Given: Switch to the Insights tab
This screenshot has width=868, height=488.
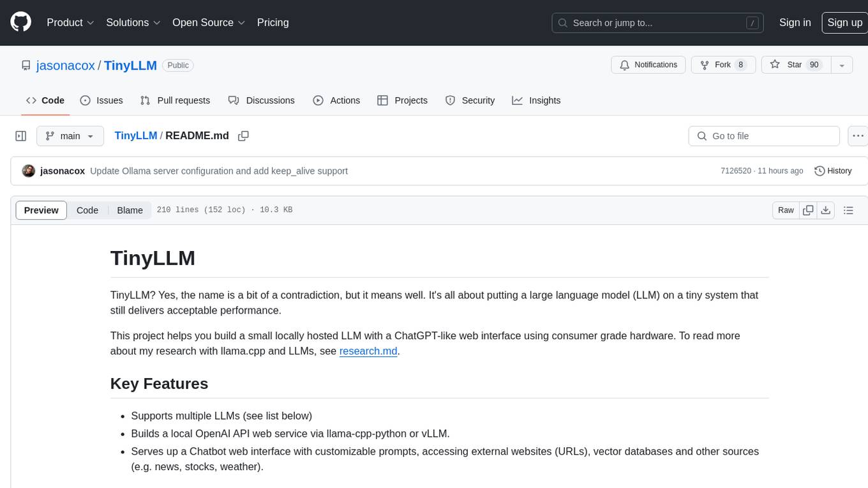Looking at the screenshot, I should coord(536,100).
